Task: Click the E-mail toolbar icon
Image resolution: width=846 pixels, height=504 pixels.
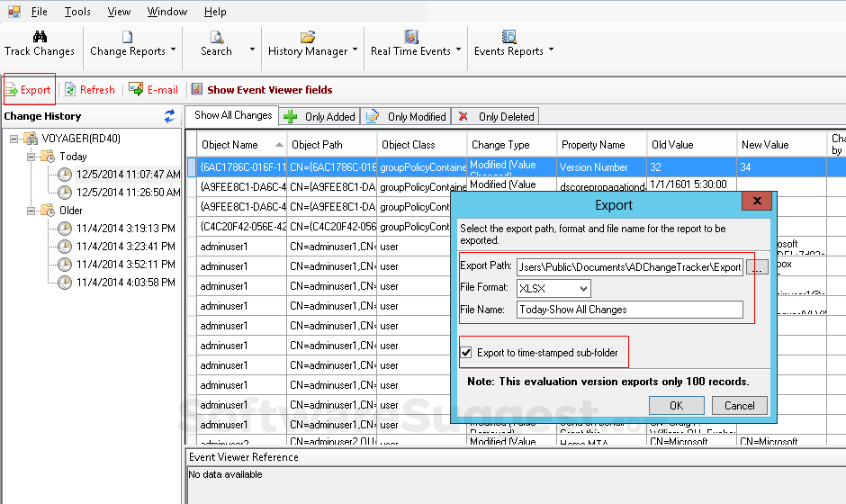Action: click(136, 89)
